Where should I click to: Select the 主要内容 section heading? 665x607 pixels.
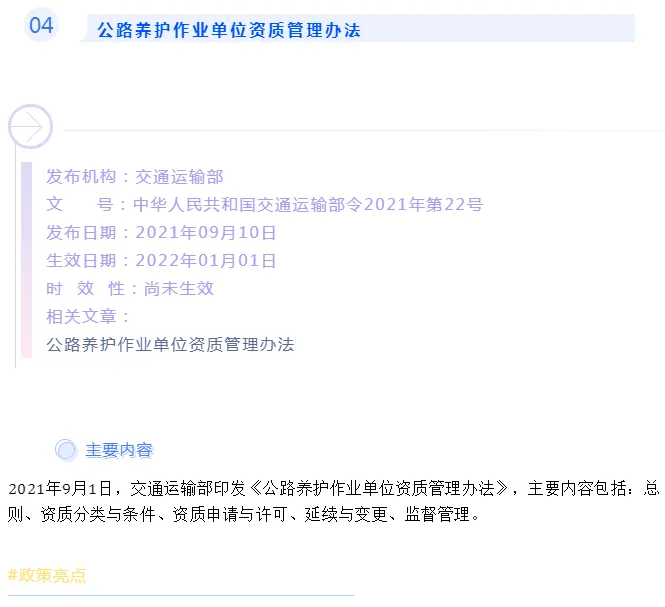tap(119, 450)
